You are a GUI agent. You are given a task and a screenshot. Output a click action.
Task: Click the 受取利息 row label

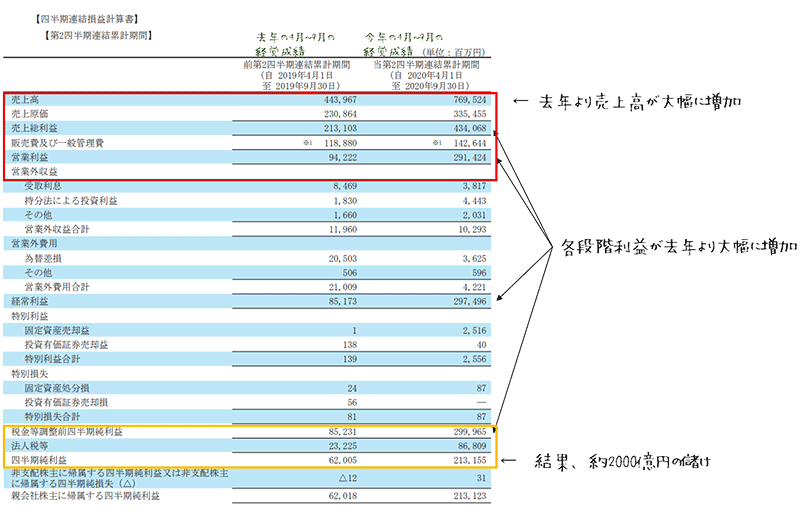(x=43, y=186)
